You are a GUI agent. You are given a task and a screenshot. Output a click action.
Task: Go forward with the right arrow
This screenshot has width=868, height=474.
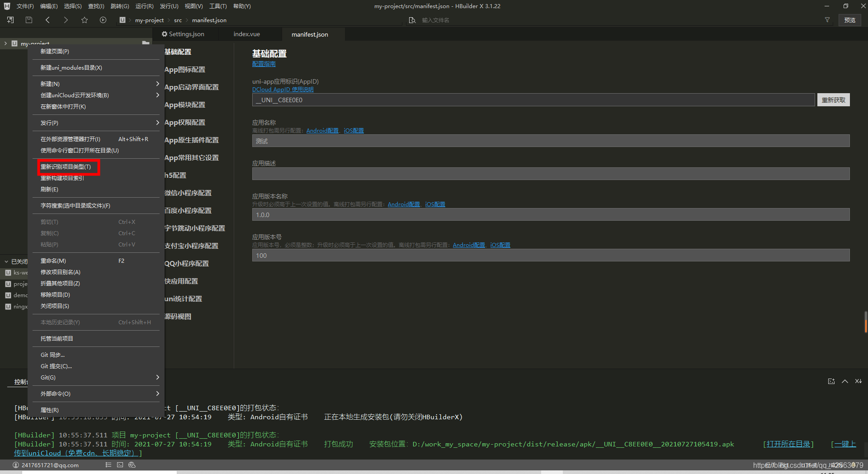[66, 20]
